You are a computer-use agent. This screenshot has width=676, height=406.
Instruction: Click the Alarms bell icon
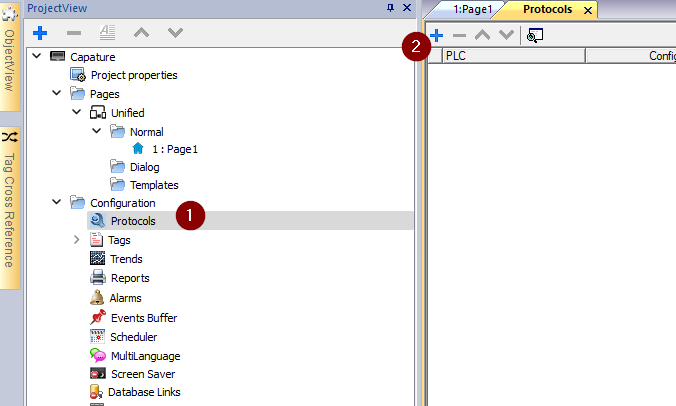pos(97,297)
